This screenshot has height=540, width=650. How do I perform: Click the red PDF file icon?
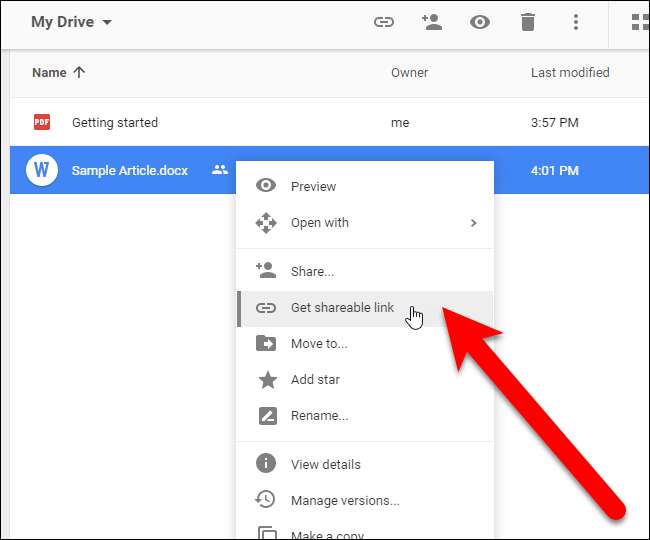pyautogui.click(x=42, y=122)
